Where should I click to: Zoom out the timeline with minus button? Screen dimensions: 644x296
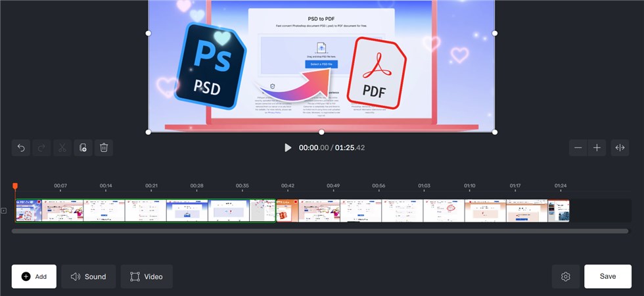[578, 148]
